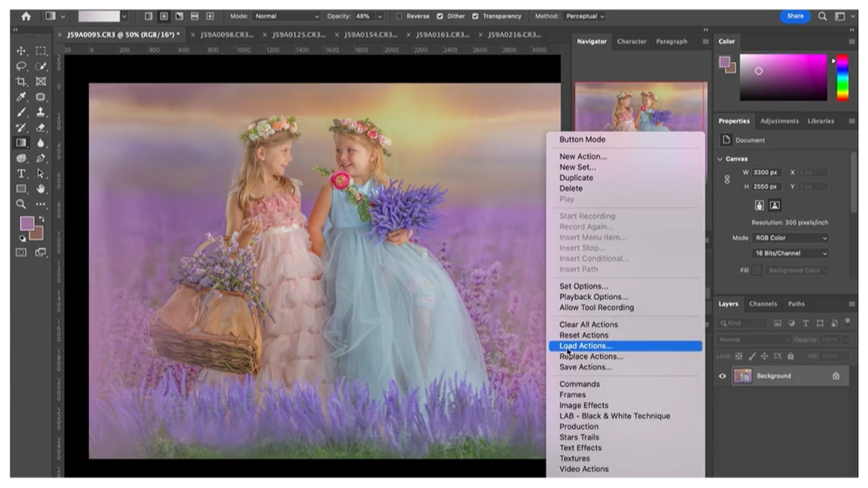Choose Load Actions from the menu

click(x=585, y=346)
